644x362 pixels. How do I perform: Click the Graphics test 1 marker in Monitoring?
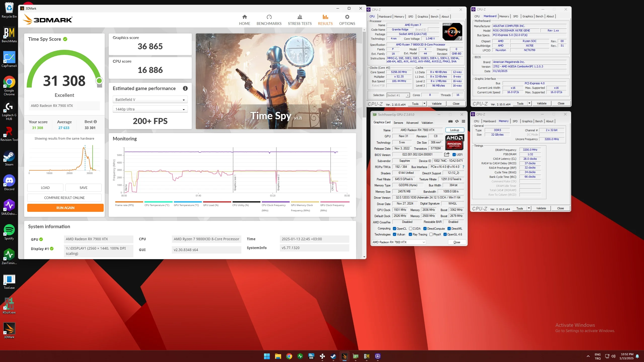click(x=235, y=183)
